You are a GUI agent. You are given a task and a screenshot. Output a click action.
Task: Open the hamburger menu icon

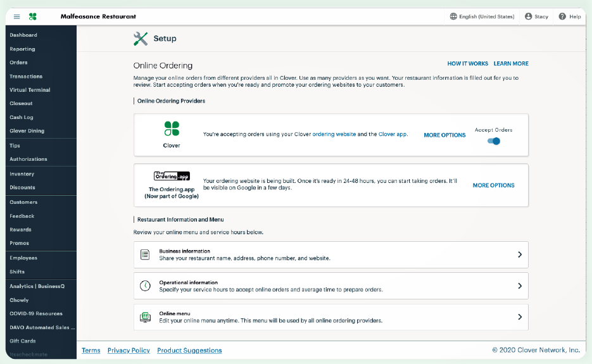tap(16, 16)
